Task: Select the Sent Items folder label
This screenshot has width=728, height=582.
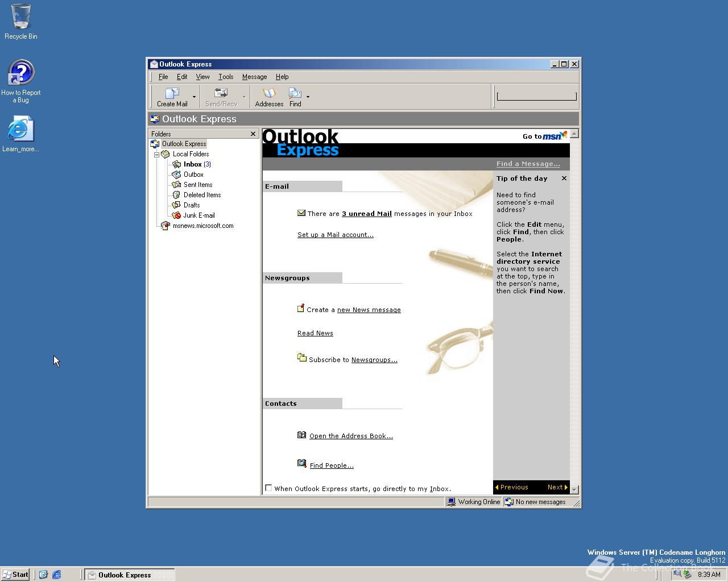Action: (x=198, y=185)
